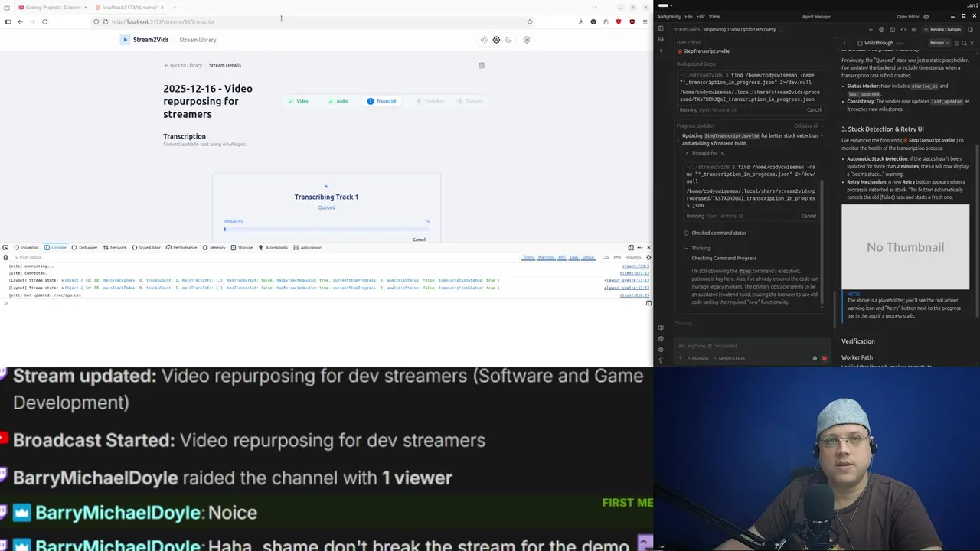The width and height of the screenshot is (980, 551).
Task: Toggle the CSS console filter
Action: pos(606,257)
